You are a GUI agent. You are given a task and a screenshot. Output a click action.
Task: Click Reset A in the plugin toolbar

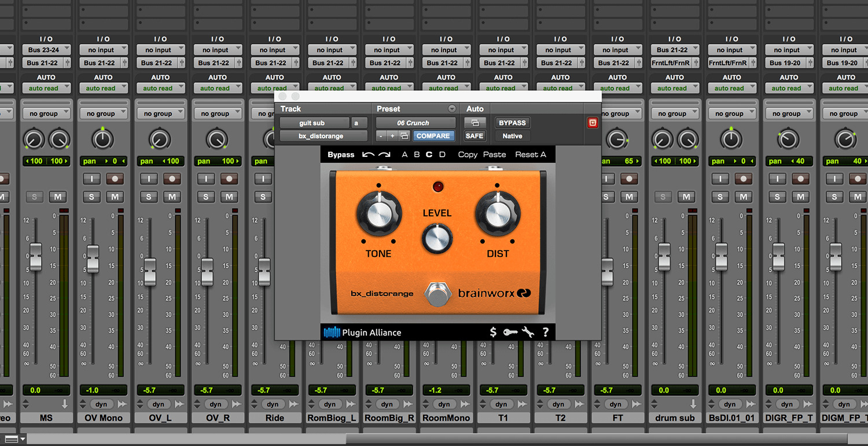click(x=531, y=154)
